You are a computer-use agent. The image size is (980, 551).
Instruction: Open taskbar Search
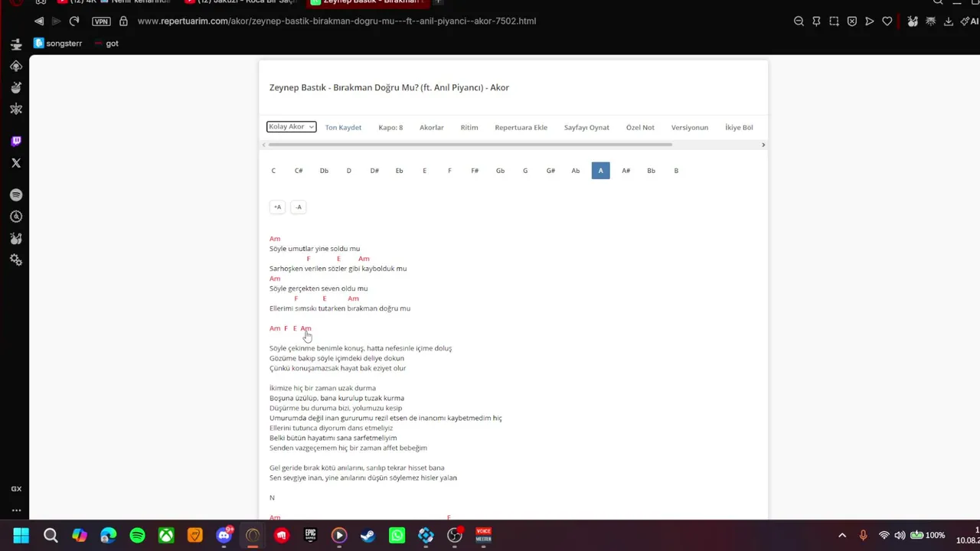click(51, 536)
